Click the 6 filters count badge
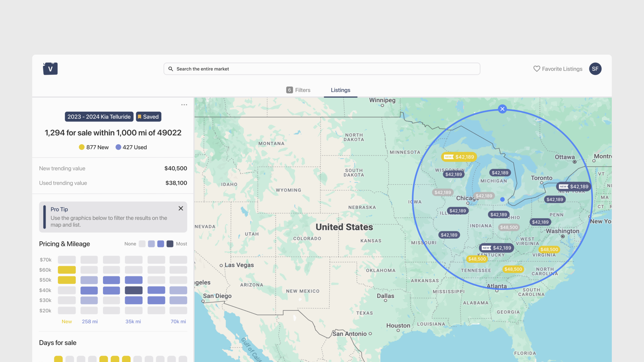Viewport: 644px width, 362px height. pyautogui.click(x=289, y=90)
